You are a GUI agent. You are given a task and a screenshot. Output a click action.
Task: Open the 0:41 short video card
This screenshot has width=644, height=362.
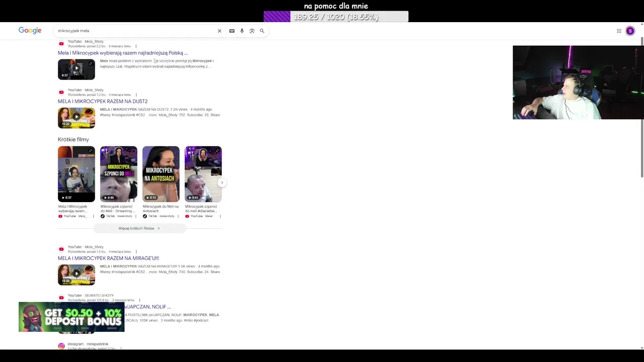203,174
